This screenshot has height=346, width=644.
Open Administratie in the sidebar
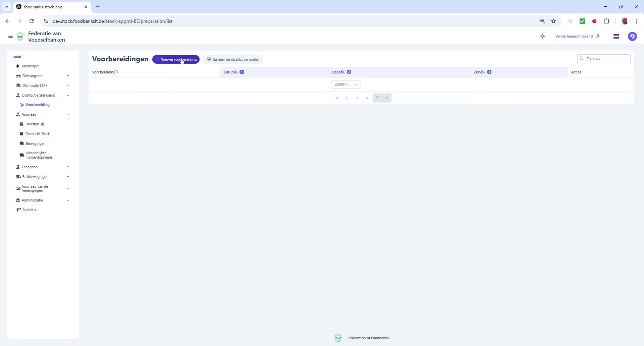point(33,200)
